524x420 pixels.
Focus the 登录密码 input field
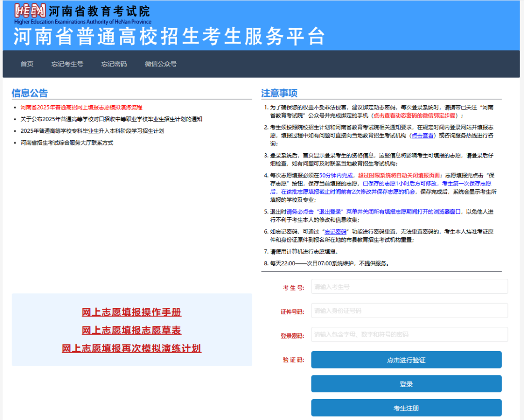409,335
